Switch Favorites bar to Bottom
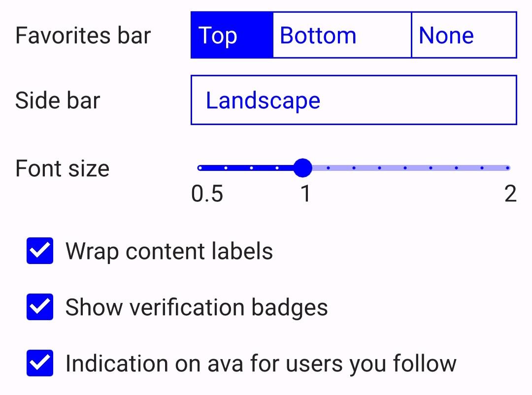The height and width of the screenshot is (395, 532). click(x=341, y=35)
